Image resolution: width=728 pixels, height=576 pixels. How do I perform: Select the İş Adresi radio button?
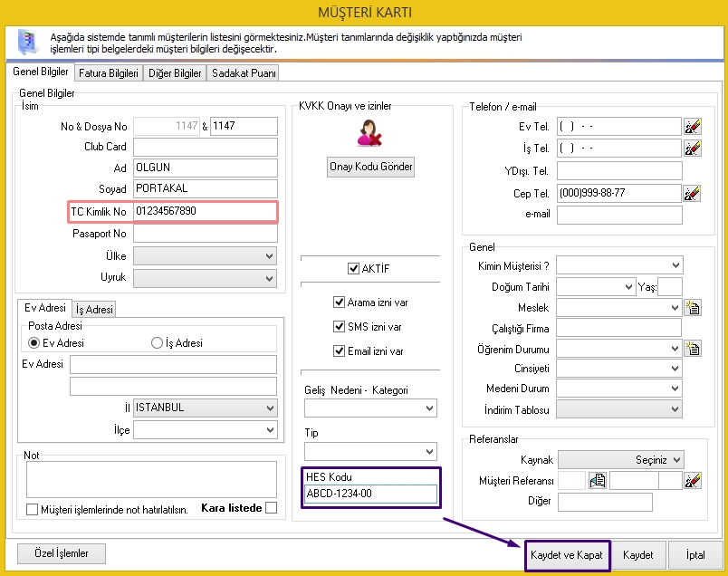point(157,343)
